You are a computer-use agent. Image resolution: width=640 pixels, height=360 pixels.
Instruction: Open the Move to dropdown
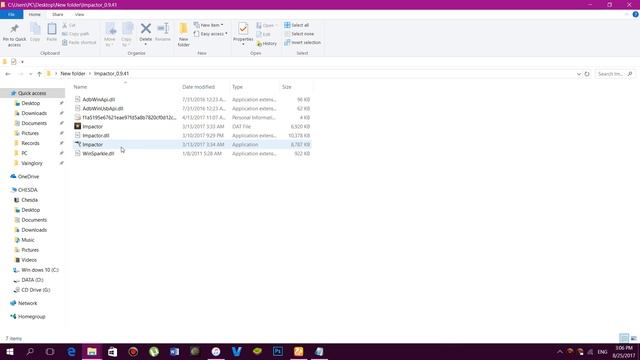pos(110,35)
